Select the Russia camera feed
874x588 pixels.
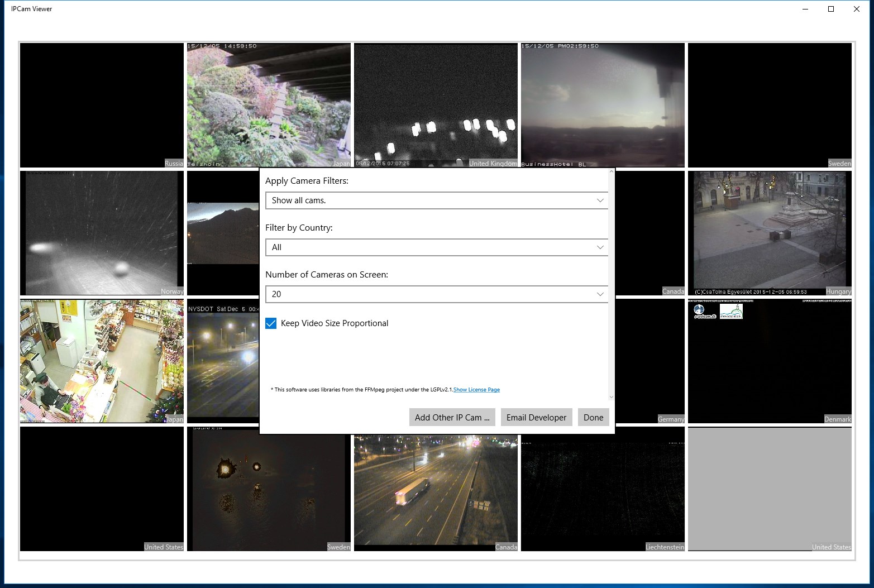point(101,105)
